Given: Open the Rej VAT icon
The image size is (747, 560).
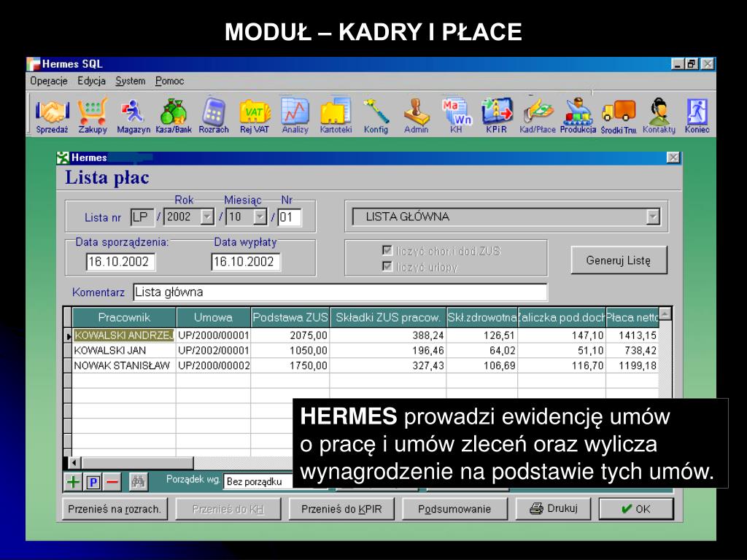Looking at the screenshot, I should (255, 116).
